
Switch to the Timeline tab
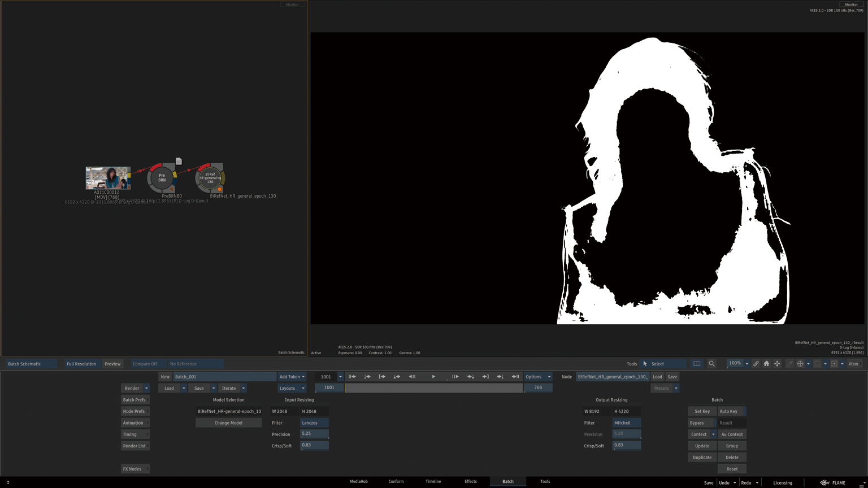tap(433, 481)
